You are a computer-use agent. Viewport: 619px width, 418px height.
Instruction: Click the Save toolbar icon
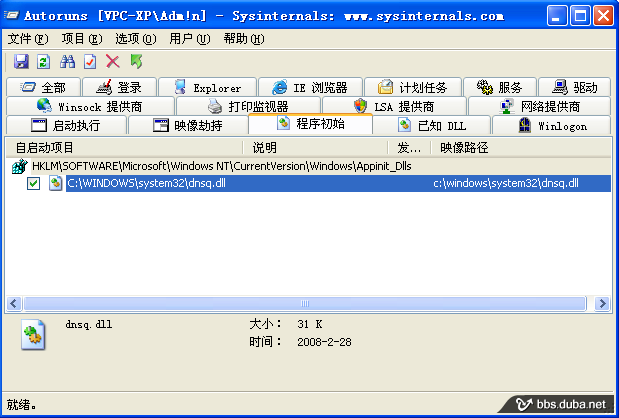click(21, 62)
